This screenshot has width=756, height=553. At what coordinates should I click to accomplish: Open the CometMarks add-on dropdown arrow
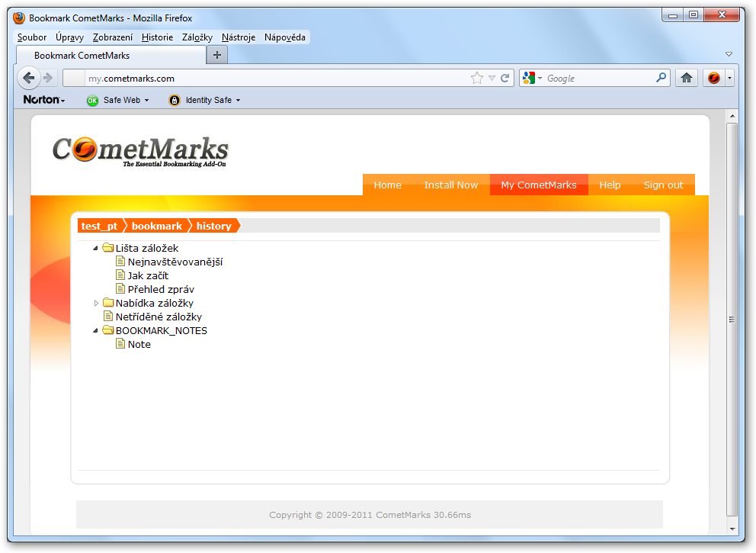[729, 78]
